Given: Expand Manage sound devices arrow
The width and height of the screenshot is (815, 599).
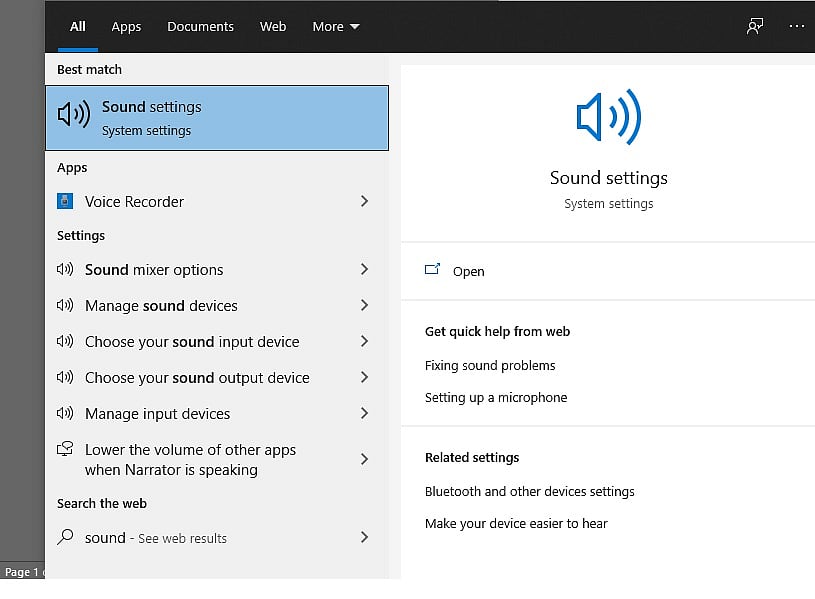Looking at the screenshot, I should 364,305.
